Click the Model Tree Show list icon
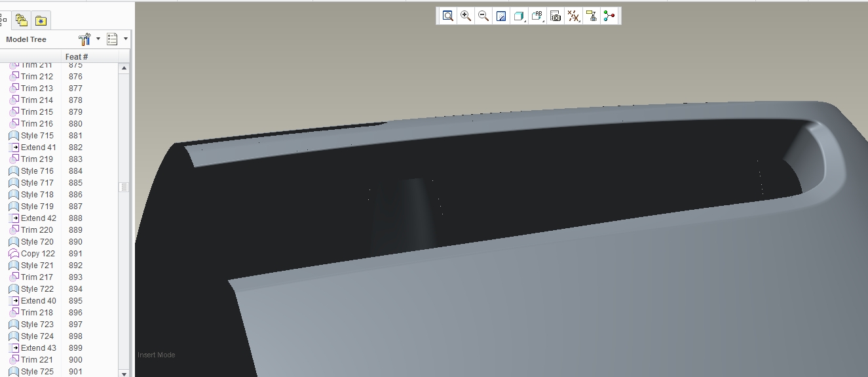 (x=112, y=39)
